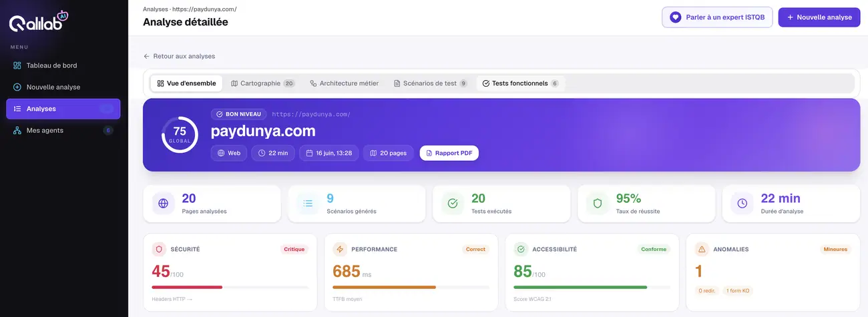Screen dimensions: 868x317
Task: Click the Mineures badge on Anomalies card
Action: (x=835, y=249)
